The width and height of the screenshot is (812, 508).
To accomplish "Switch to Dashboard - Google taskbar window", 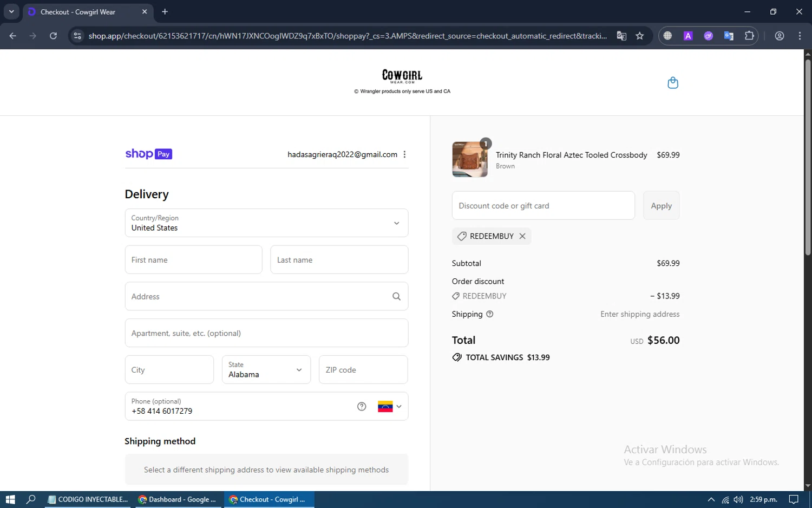I will 178,499.
